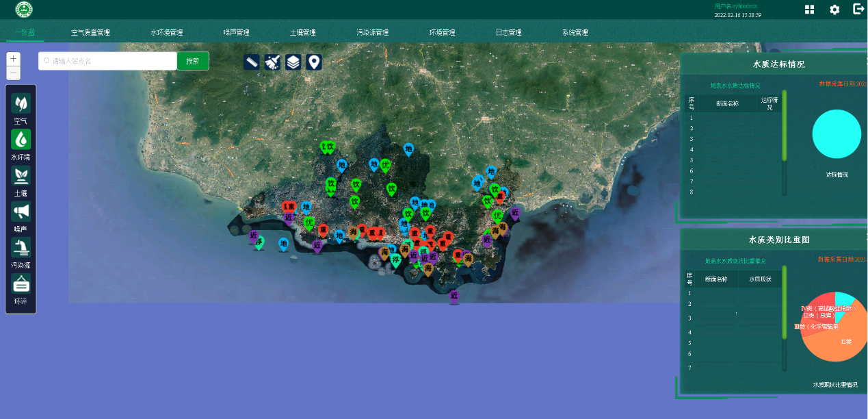
Task: Click the southernmost purple 近 marker
Action: click(x=454, y=297)
